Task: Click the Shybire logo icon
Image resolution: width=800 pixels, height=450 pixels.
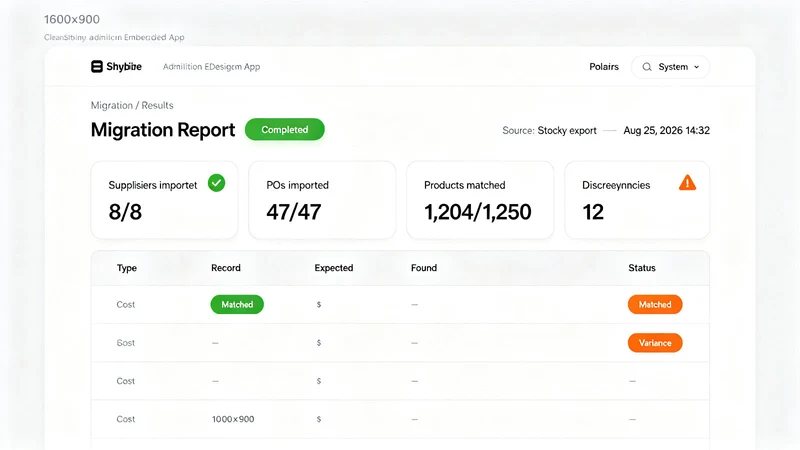Action: (96, 66)
